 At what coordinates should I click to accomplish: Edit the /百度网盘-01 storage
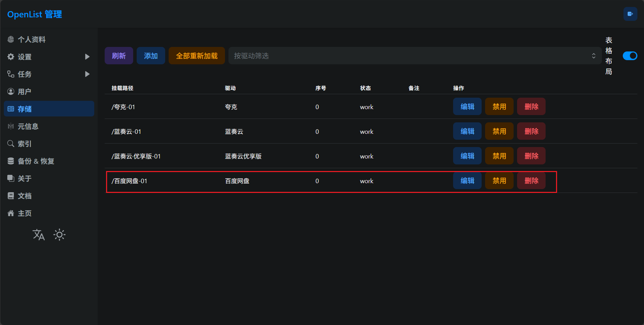click(467, 181)
